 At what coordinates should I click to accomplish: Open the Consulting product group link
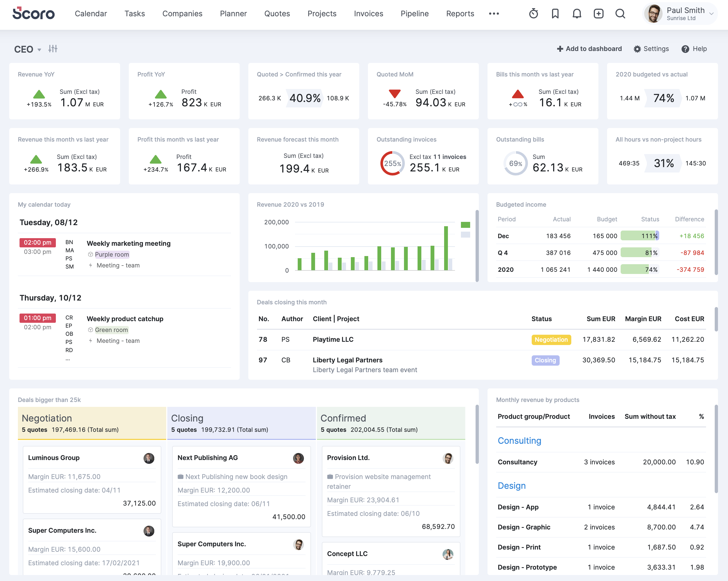click(519, 440)
